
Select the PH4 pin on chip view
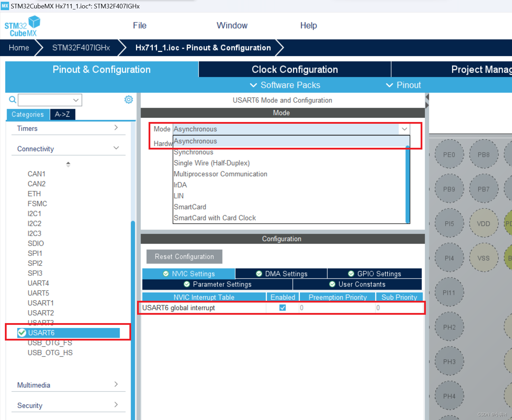[449, 396]
